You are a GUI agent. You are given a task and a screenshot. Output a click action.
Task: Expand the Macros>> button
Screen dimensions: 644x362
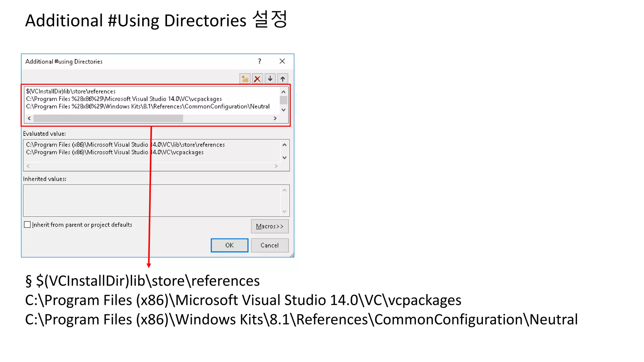(x=270, y=226)
